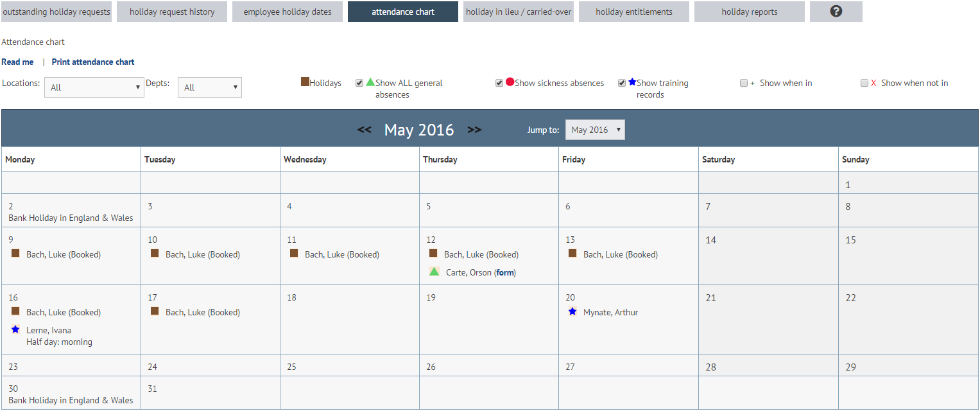The width and height of the screenshot is (980, 411).
Task: Click the red circle sickness absence icon
Action: (510, 82)
